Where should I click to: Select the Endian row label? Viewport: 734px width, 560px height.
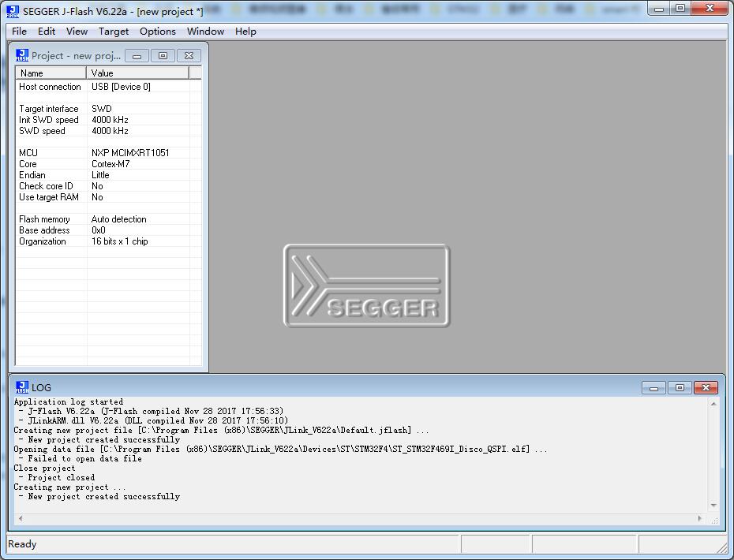(32, 175)
